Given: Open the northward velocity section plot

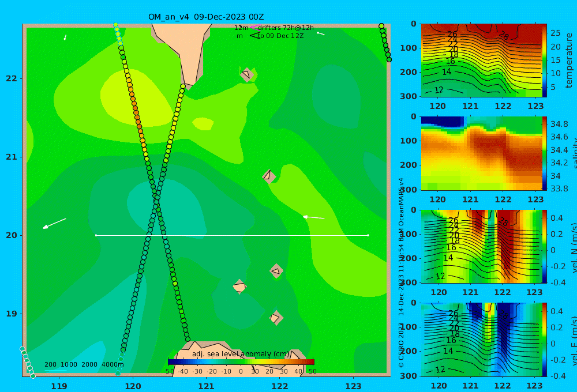Looking at the screenshot, I should tap(481, 246).
